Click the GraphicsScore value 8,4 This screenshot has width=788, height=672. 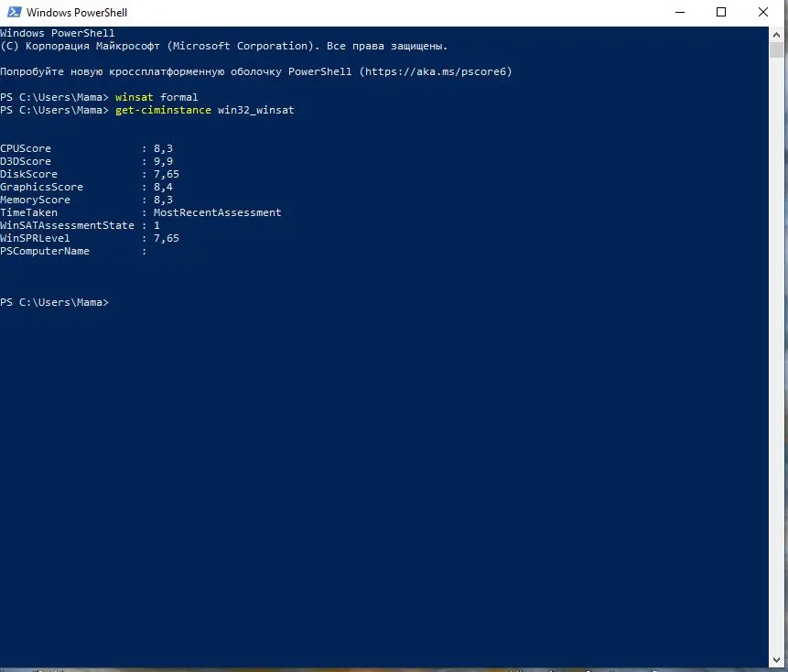(163, 187)
